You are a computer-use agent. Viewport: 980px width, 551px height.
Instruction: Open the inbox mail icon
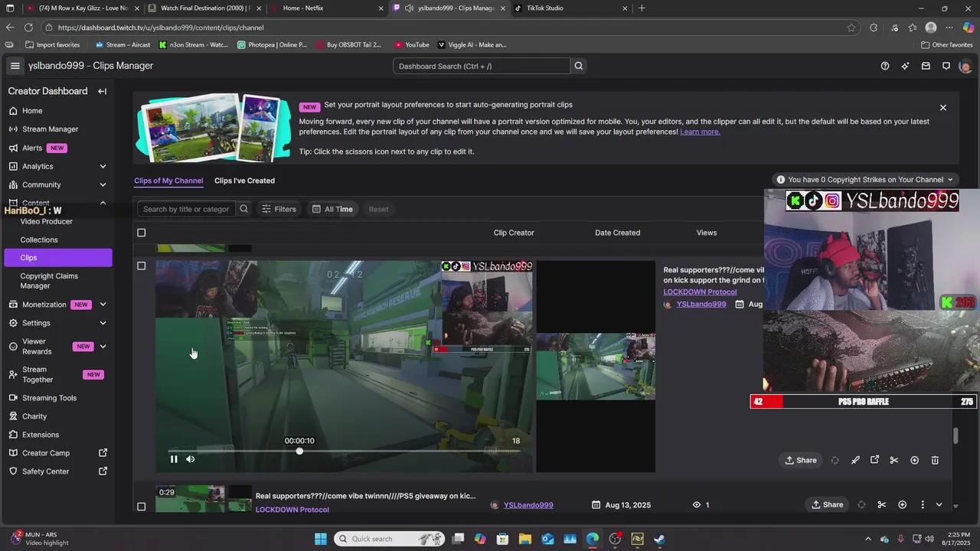pyautogui.click(x=926, y=66)
